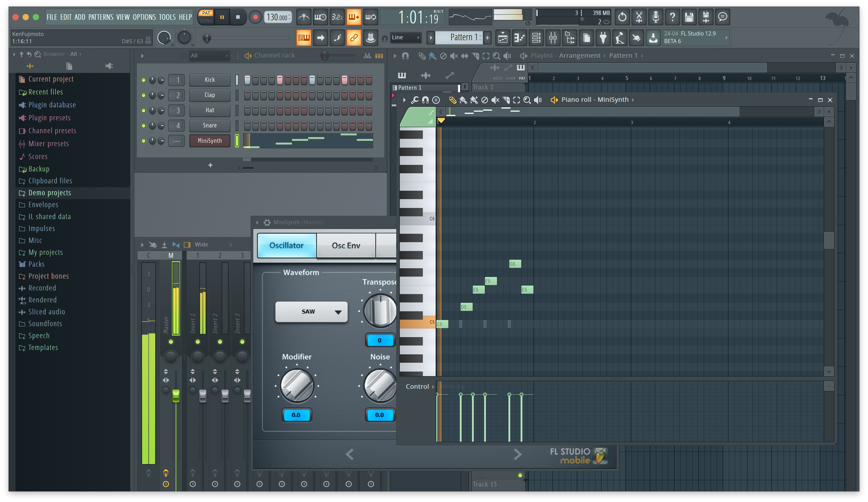868x502 pixels.
Task: Open the PATTERNS menu
Action: point(101,17)
